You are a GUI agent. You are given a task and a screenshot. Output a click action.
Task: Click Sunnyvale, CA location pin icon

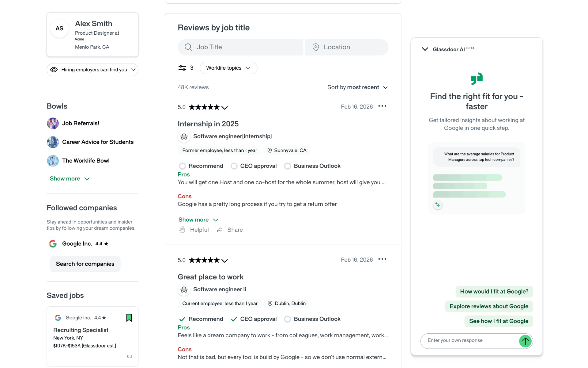tap(270, 151)
